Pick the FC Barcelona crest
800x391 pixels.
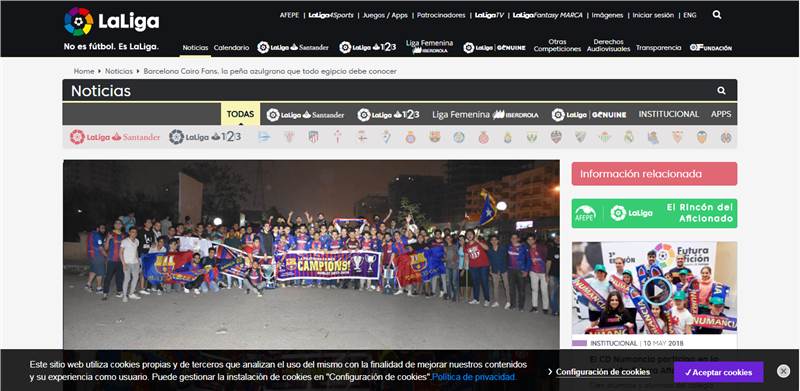pyautogui.click(x=435, y=137)
